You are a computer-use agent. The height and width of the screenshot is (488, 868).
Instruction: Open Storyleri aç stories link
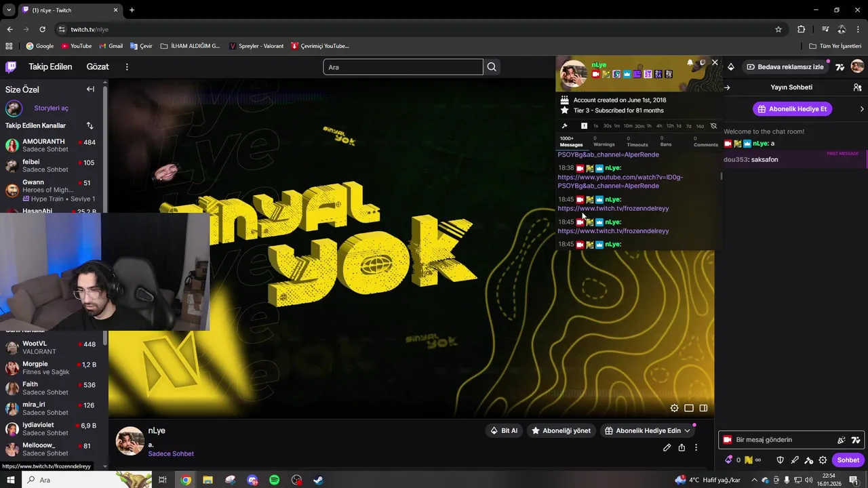(x=51, y=108)
